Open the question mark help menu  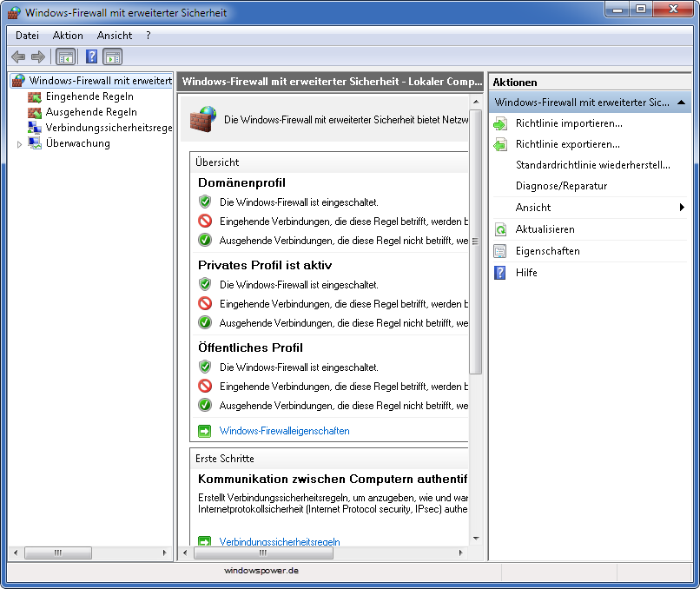click(149, 36)
